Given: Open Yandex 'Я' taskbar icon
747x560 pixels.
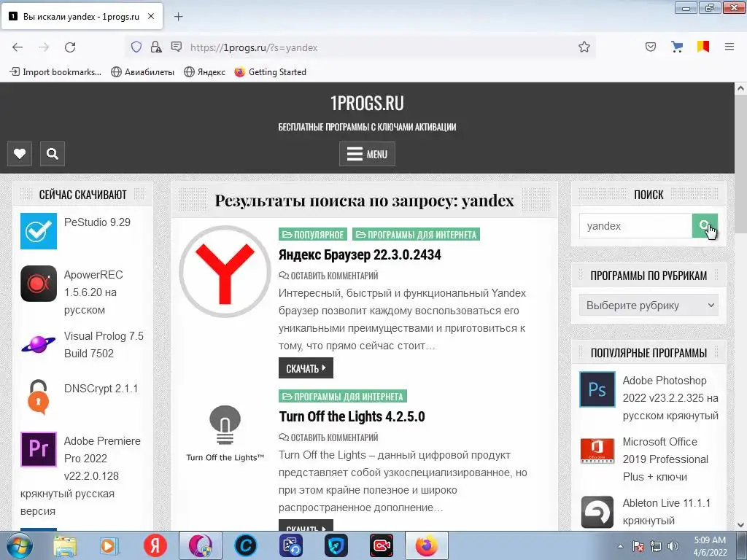Looking at the screenshot, I should tap(155, 545).
